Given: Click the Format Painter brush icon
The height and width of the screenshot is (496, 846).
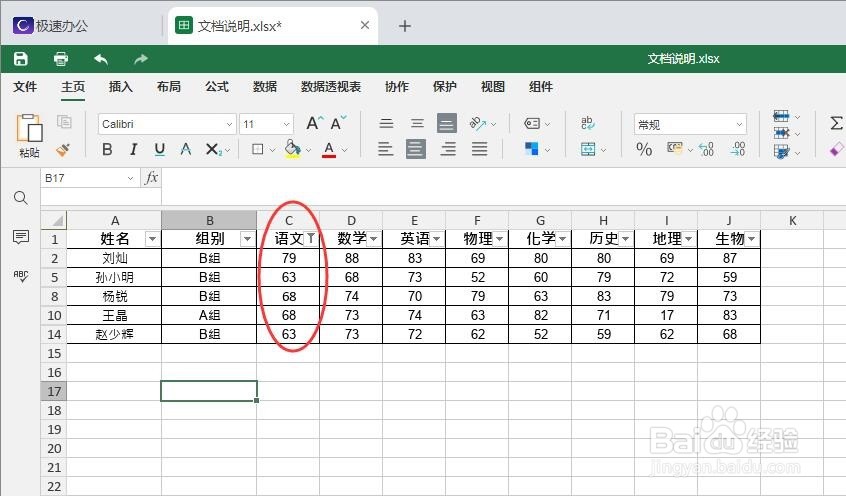Looking at the screenshot, I should pyautogui.click(x=63, y=150).
